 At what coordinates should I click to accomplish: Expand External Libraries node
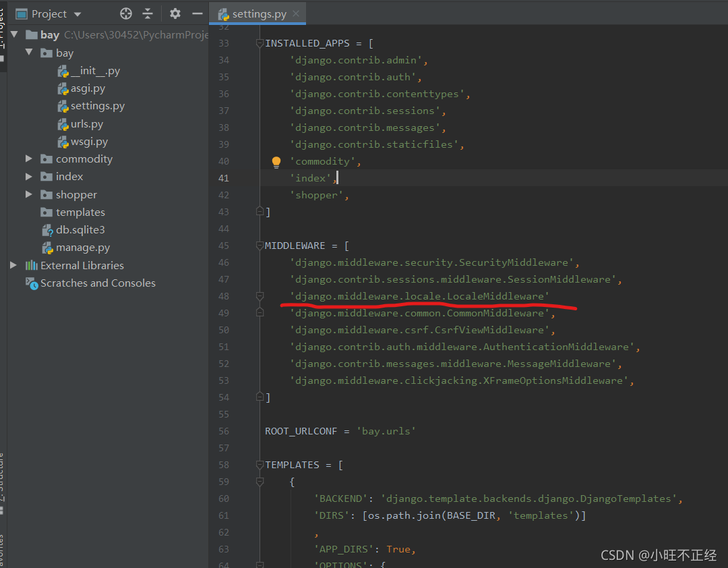click(x=13, y=265)
